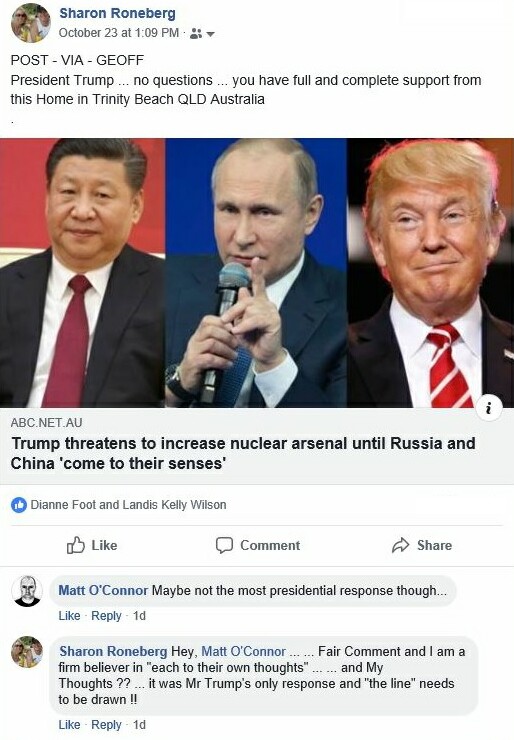The width and height of the screenshot is (514, 740).
Task: Open Sharon Roneberg's name link in post header
Action: [x=117, y=13]
